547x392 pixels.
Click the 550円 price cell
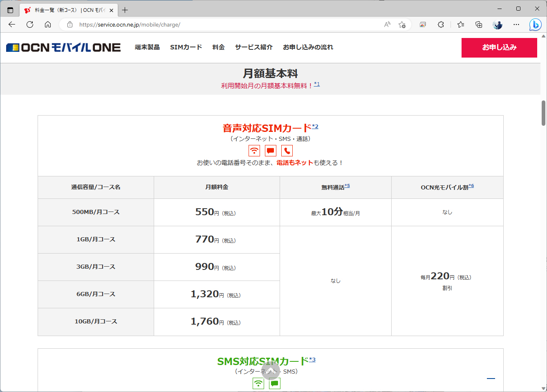[217, 212]
